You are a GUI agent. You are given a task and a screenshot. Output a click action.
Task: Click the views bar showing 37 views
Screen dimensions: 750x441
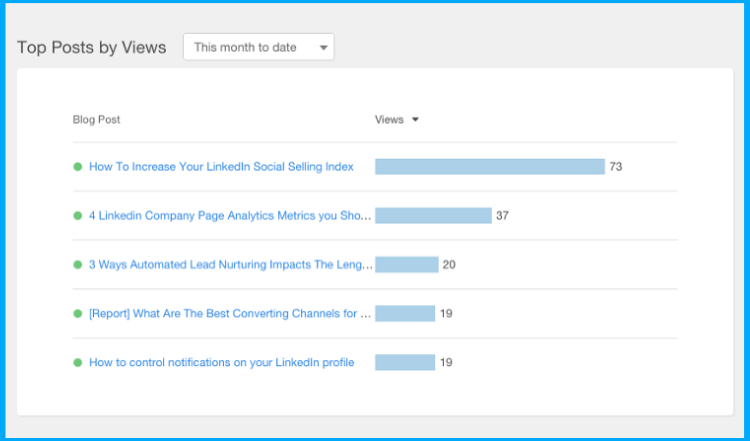tap(433, 216)
